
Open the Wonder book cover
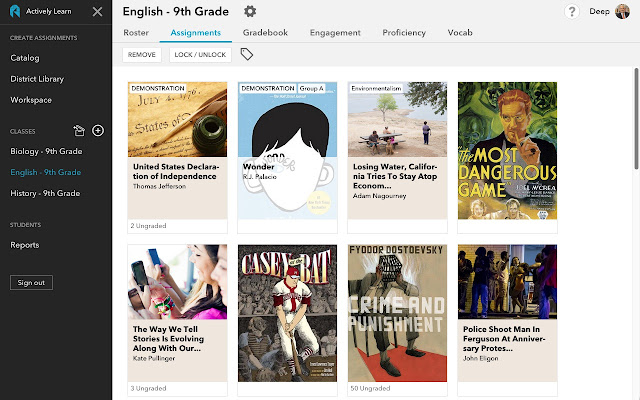(287, 150)
